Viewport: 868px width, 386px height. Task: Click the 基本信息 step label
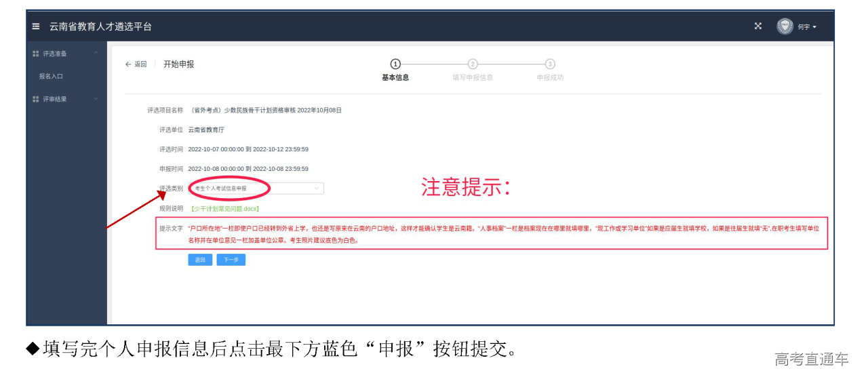point(395,77)
